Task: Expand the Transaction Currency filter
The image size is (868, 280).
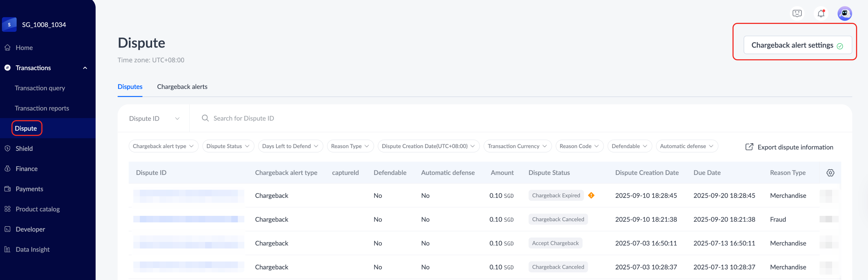Action: click(517, 146)
